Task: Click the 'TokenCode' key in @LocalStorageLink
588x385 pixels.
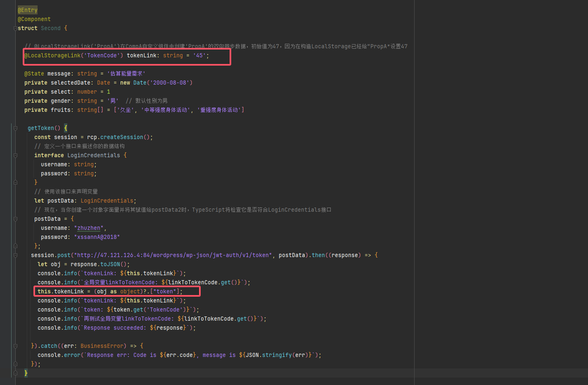Action: pos(102,55)
